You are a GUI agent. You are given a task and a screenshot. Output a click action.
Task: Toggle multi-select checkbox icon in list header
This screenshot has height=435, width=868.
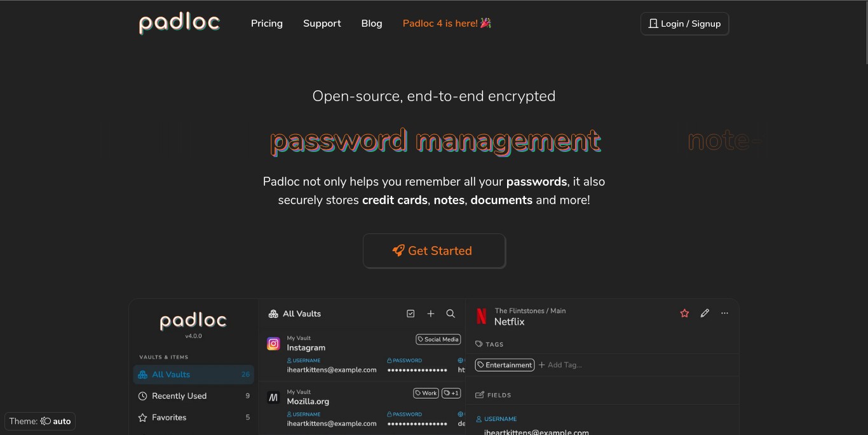click(410, 314)
